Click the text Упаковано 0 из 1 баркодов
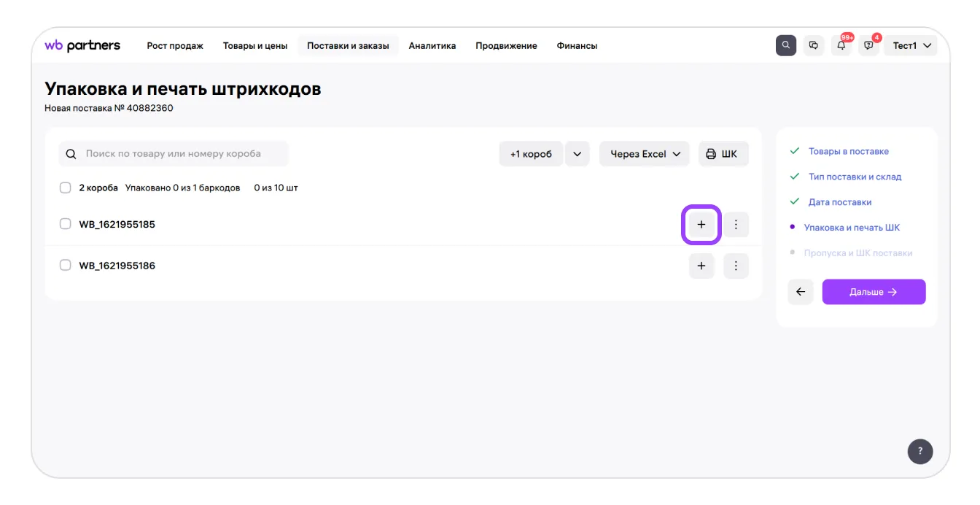This screenshot has width=980, height=505. point(183,188)
